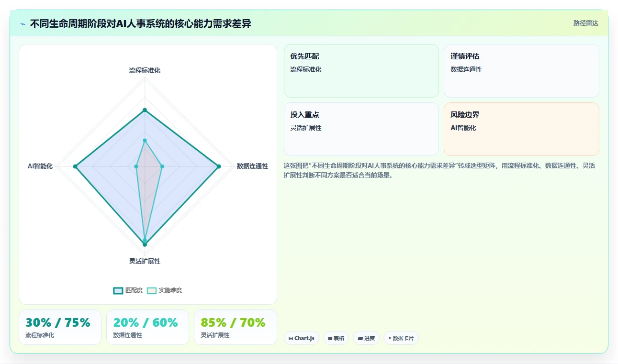Viewport: 618px width, 364px height.
Task: Click 实施难度 data point on AI智能化 axis
Action: [x=136, y=166]
